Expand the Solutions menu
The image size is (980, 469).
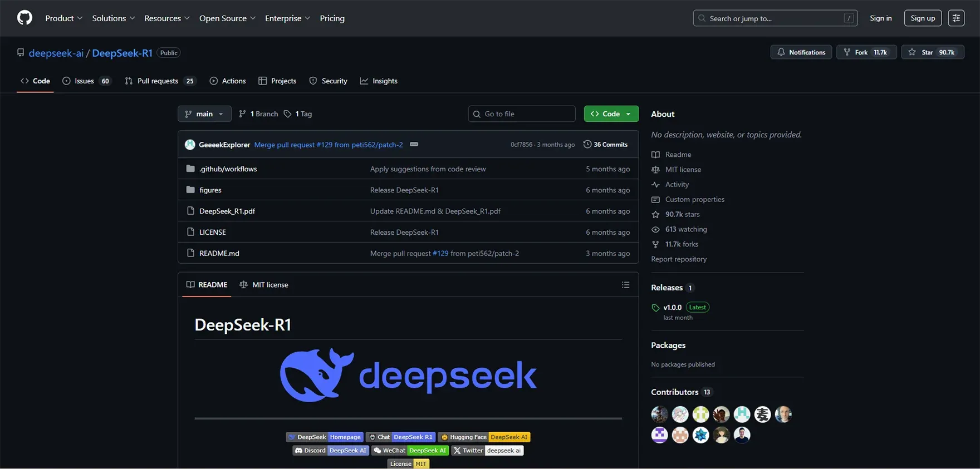tap(114, 18)
